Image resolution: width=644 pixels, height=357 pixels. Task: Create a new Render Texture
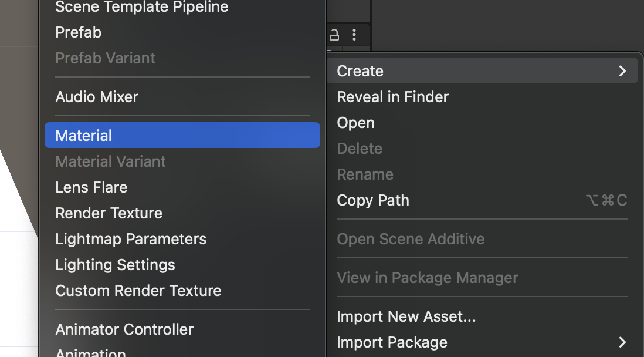point(109,213)
